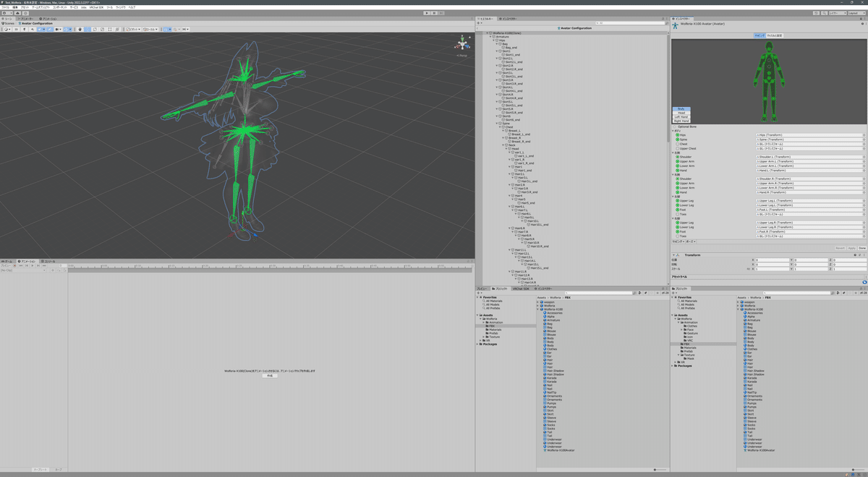Switch to the コンソール tab
The width and height of the screenshot is (868, 477).
[48, 262]
